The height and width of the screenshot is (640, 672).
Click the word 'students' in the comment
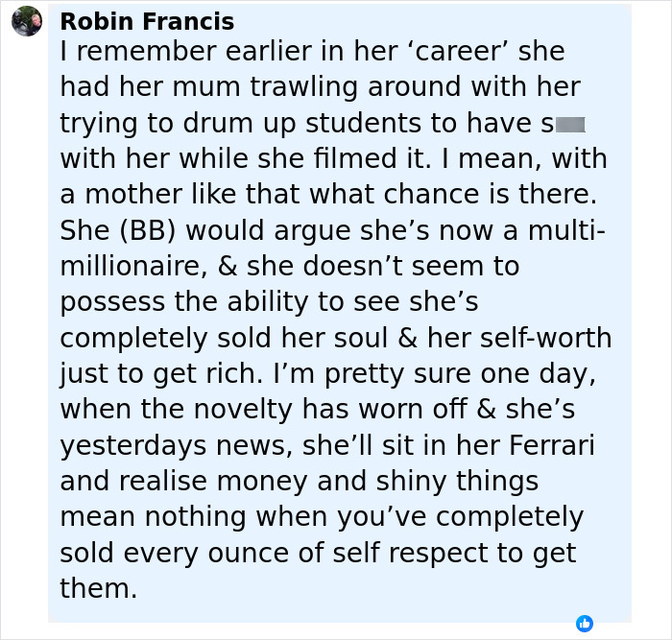(364, 124)
